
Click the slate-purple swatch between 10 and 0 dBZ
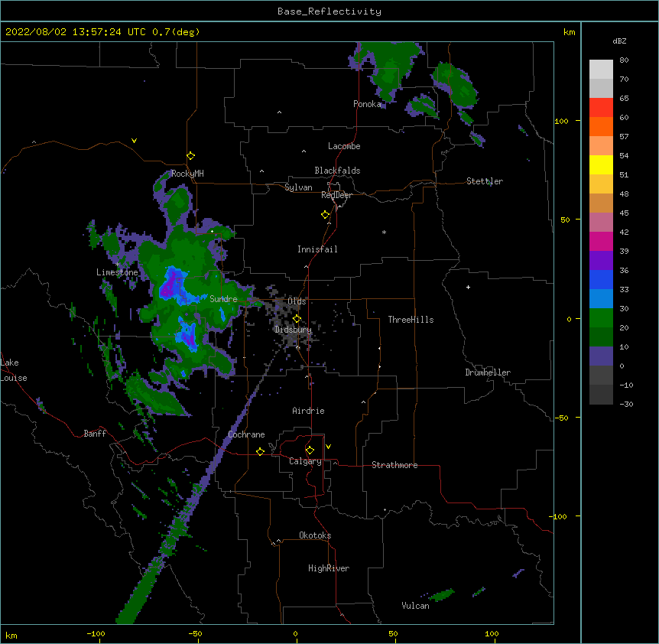pos(601,356)
